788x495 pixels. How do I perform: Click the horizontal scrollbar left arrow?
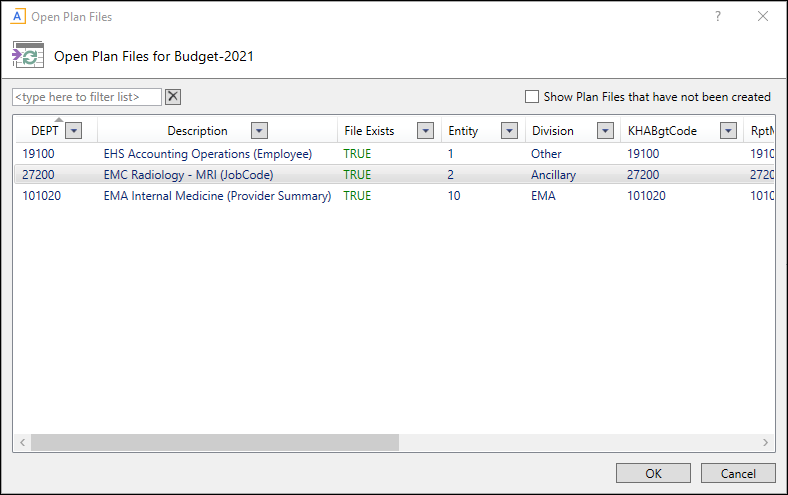(x=21, y=442)
